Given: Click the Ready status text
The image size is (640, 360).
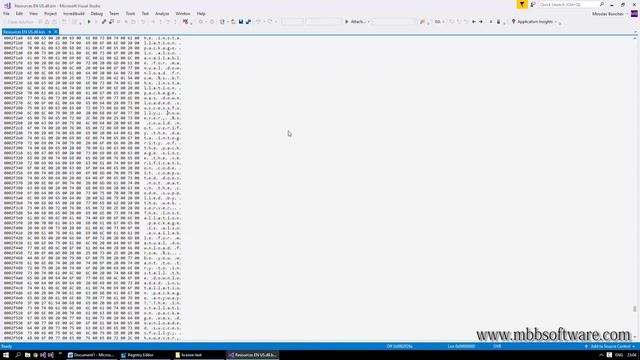Looking at the screenshot, I should pos(7,347).
